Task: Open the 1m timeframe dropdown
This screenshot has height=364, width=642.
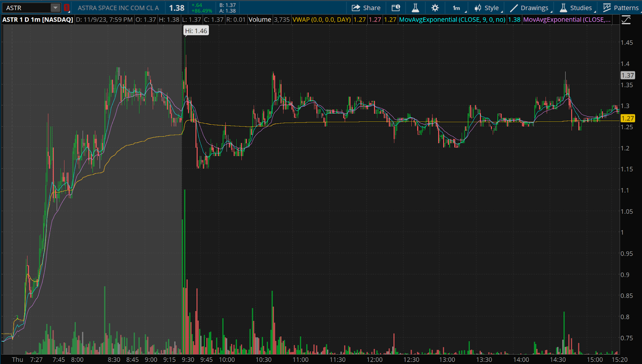Action: 457,8
